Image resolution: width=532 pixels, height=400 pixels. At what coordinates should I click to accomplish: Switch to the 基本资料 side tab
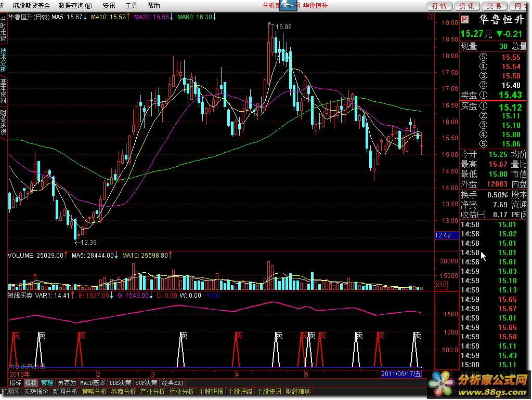tap(4, 91)
